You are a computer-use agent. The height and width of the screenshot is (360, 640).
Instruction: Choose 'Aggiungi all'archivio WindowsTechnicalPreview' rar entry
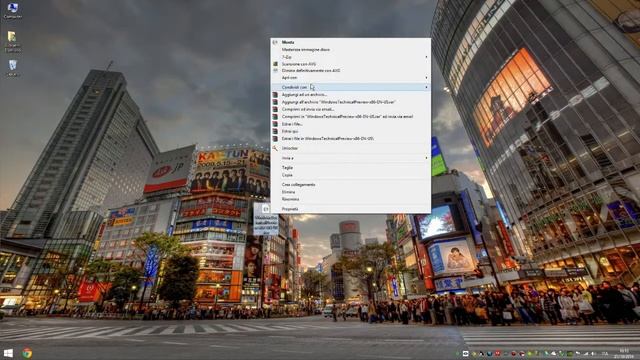click(351, 102)
